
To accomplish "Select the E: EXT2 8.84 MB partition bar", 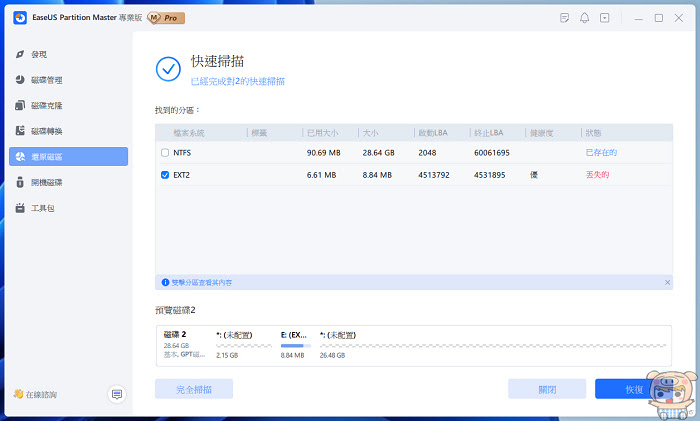I will click(296, 345).
